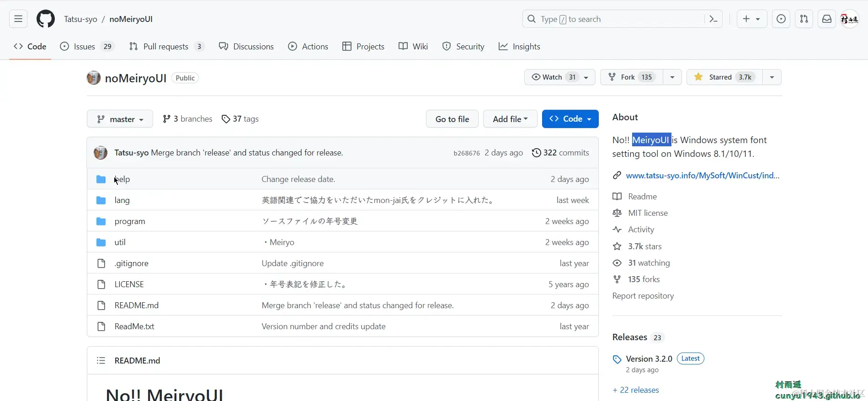Open commit b268676 hash link
Image resolution: width=868 pixels, height=401 pixels.
click(467, 153)
